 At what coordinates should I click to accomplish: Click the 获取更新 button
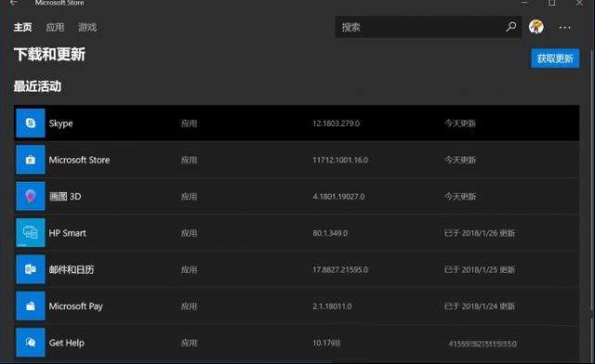(555, 58)
